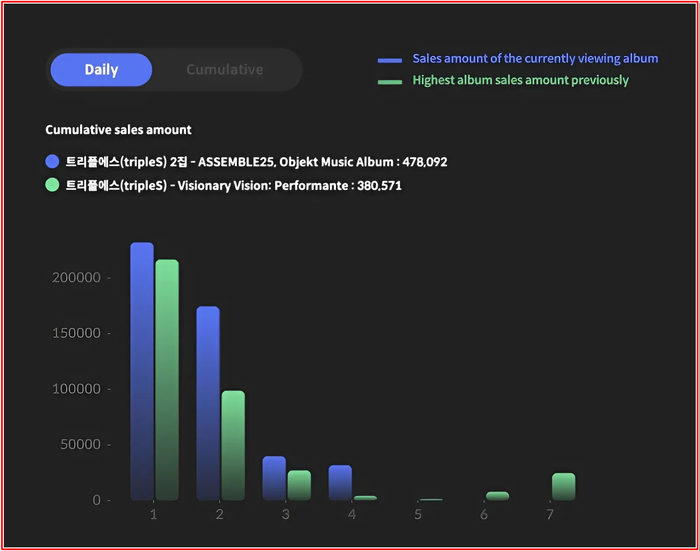700x551 pixels.
Task: Click the green bar for day 6
Action: pyautogui.click(x=497, y=496)
